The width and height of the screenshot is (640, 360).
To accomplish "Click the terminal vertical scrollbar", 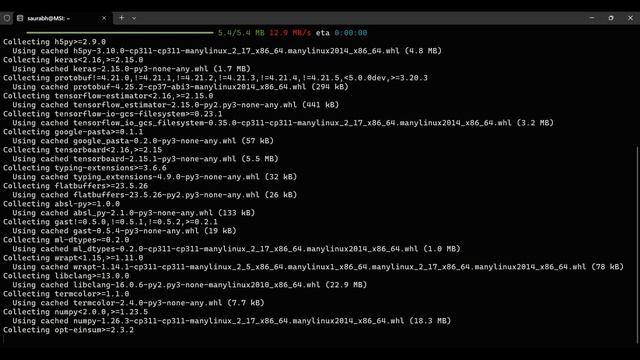I will (x=638, y=244).
